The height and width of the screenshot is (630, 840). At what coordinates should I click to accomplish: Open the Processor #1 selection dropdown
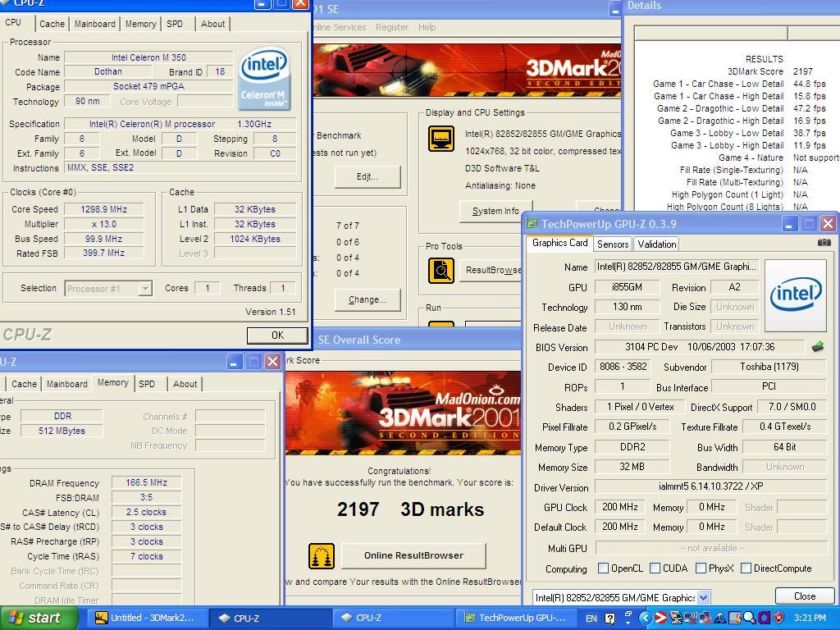pyautogui.click(x=145, y=289)
